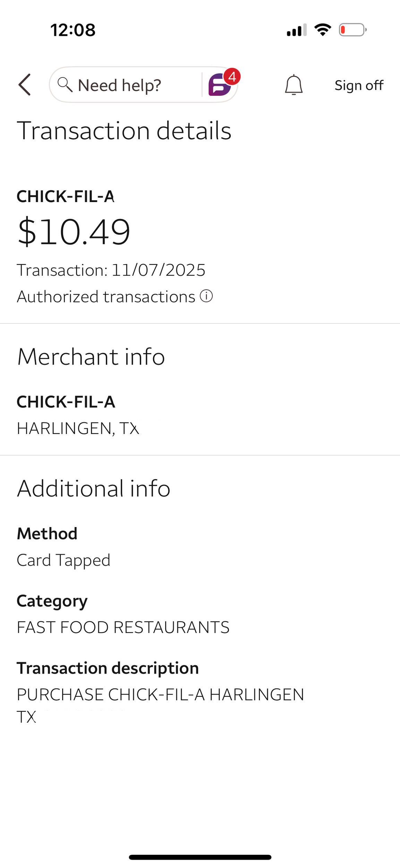
Task: Tap the PURCHASE CHICK-FIL-A HARLINGEN description text
Action: pos(160,694)
